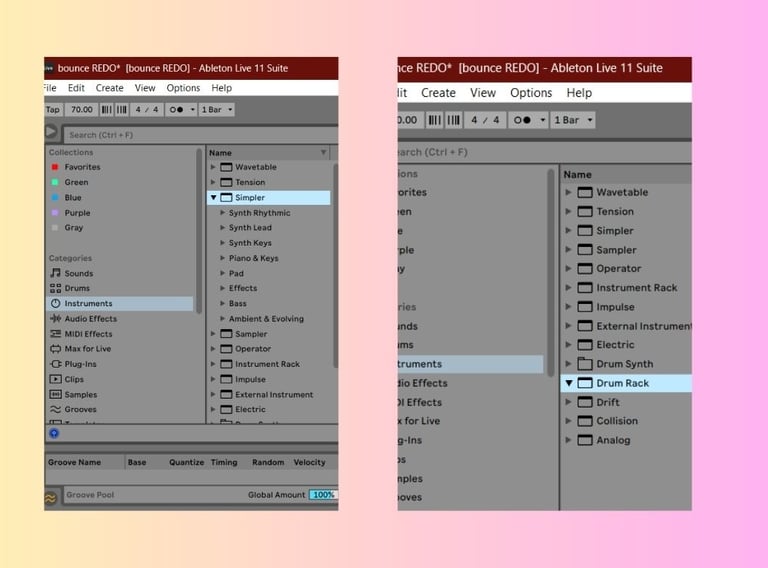Select Instrument Rack device in left window

[267, 364]
